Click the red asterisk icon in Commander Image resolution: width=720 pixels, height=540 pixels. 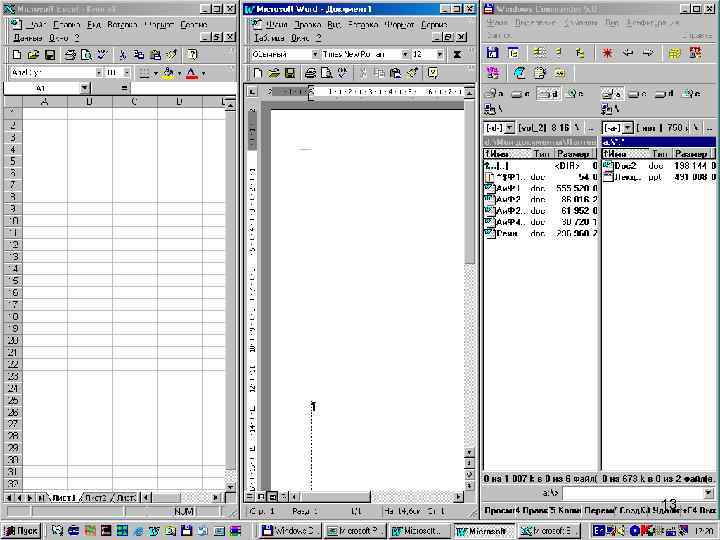608,54
